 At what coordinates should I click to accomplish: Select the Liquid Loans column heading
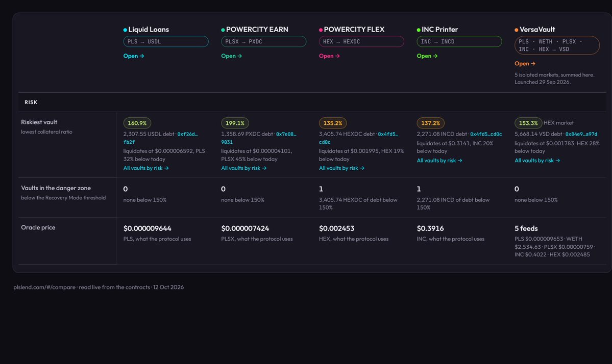coord(149,29)
